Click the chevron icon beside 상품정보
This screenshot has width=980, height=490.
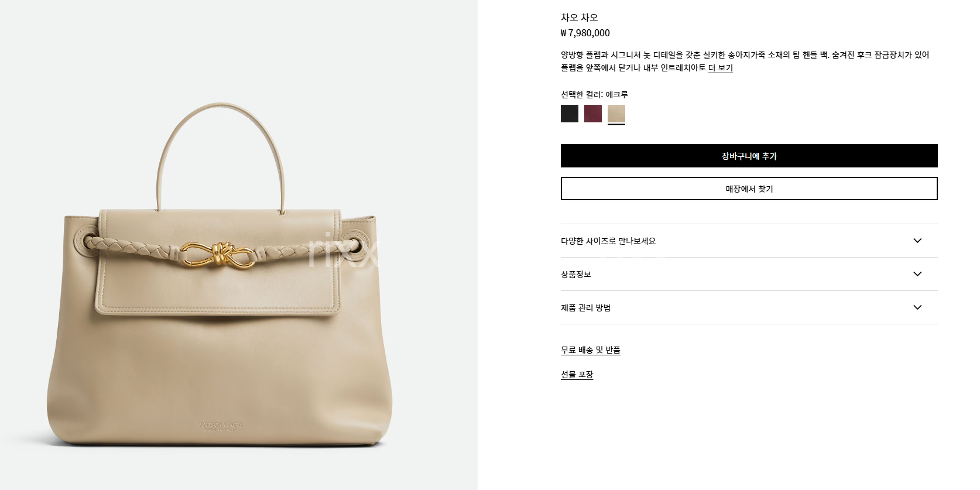pos(917,274)
